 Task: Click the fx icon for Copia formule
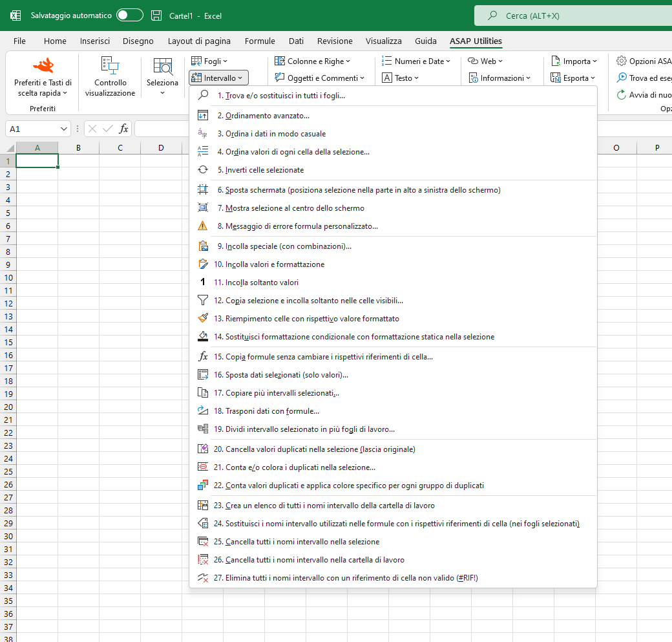(x=203, y=356)
